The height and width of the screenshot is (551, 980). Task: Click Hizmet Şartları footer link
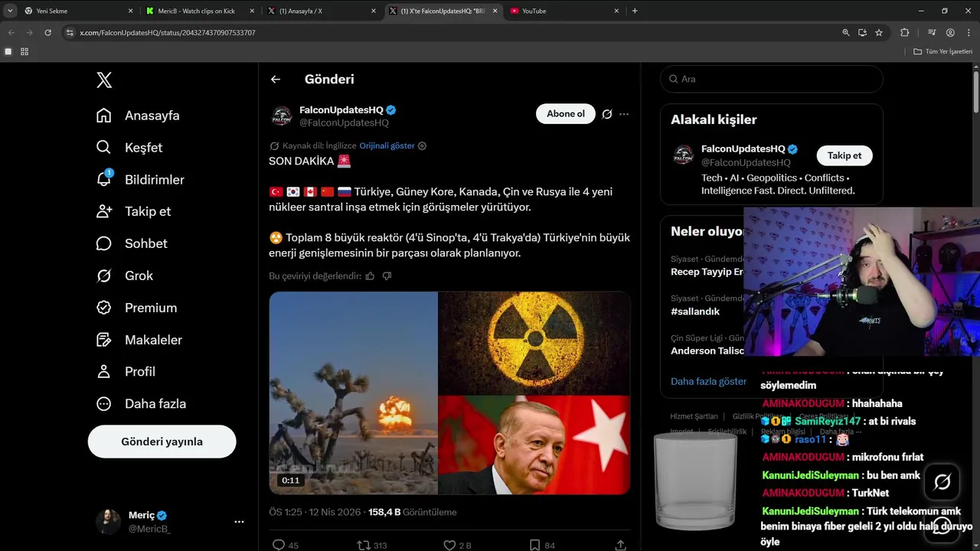[x=694, y=416]
